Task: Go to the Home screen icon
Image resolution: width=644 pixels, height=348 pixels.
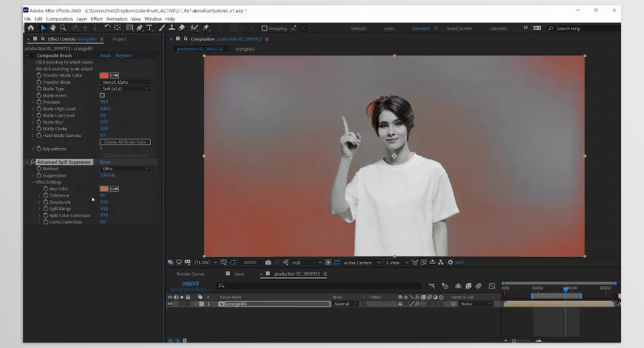Action: click(x=31, y=28)
